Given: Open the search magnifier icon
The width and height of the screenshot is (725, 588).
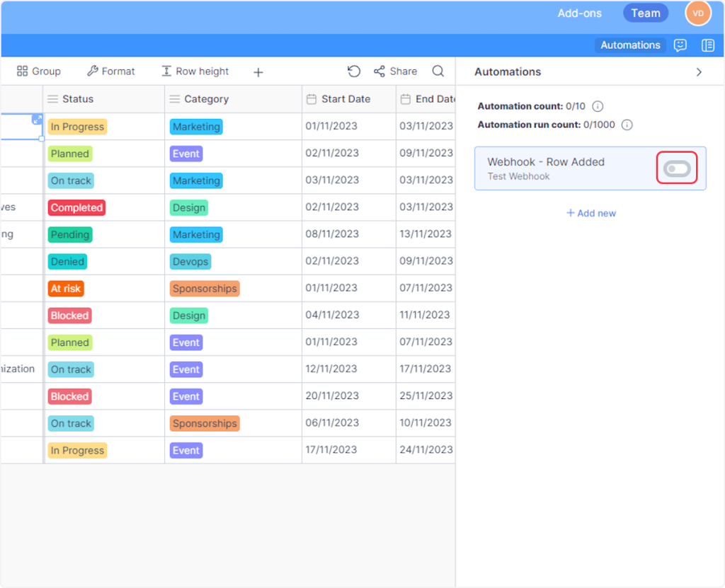Looking at the screenshot, I should tap(438, 71).
